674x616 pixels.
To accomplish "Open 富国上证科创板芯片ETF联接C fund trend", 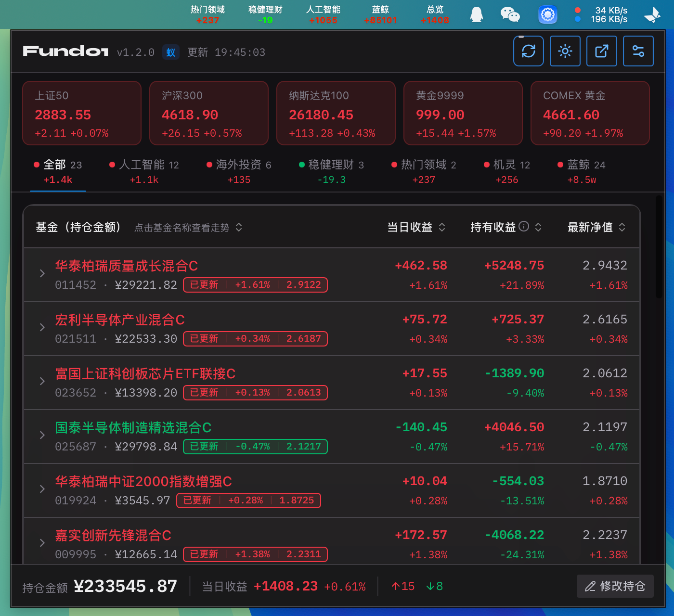I will pyautogui.click(x=145, y=373).
